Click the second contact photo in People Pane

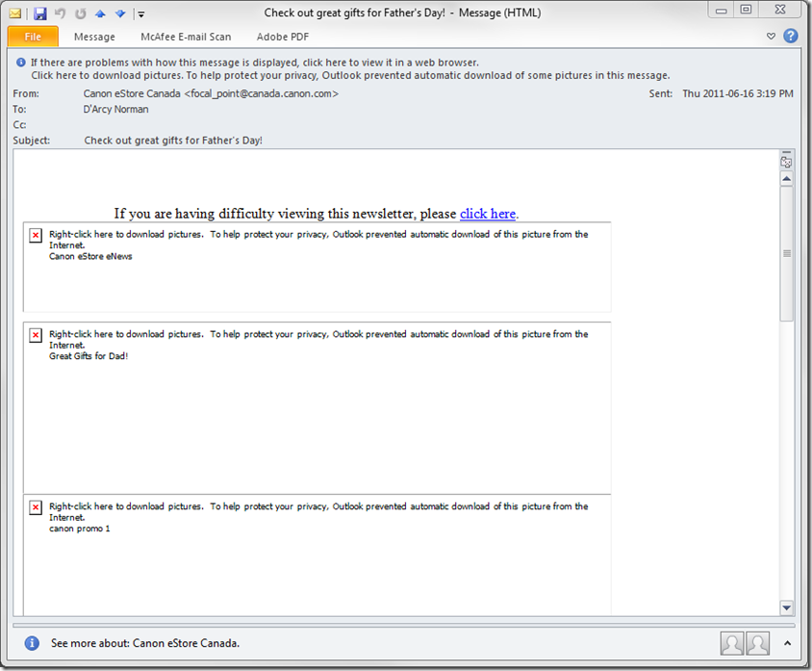[x=758, y=643]
